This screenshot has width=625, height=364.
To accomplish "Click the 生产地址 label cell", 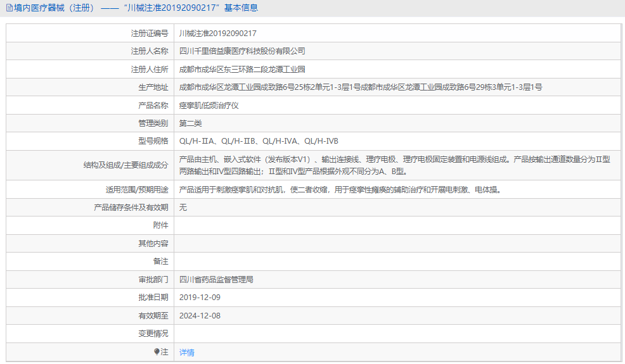I will (90, 87).
